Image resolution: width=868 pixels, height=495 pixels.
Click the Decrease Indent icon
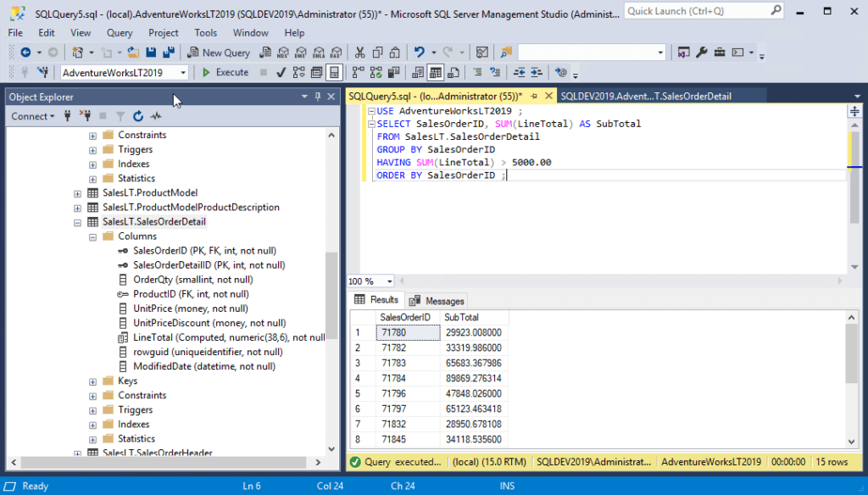519,73
